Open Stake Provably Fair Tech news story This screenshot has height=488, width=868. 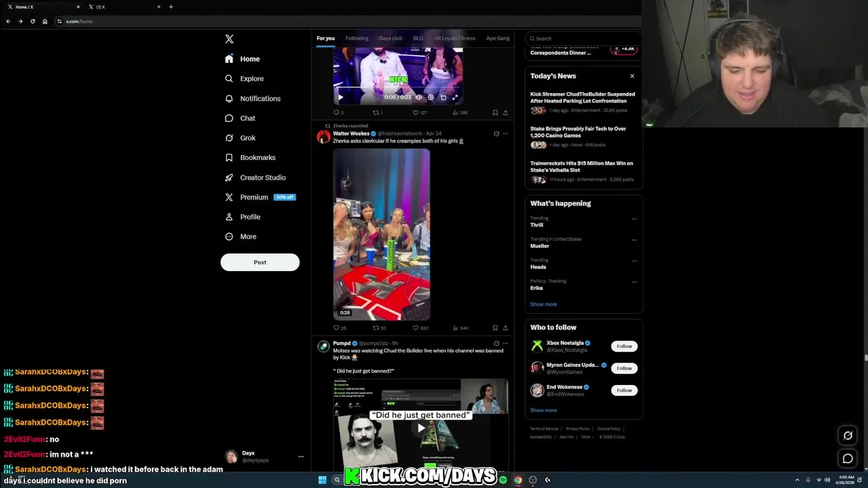click(x=583, y=136)
